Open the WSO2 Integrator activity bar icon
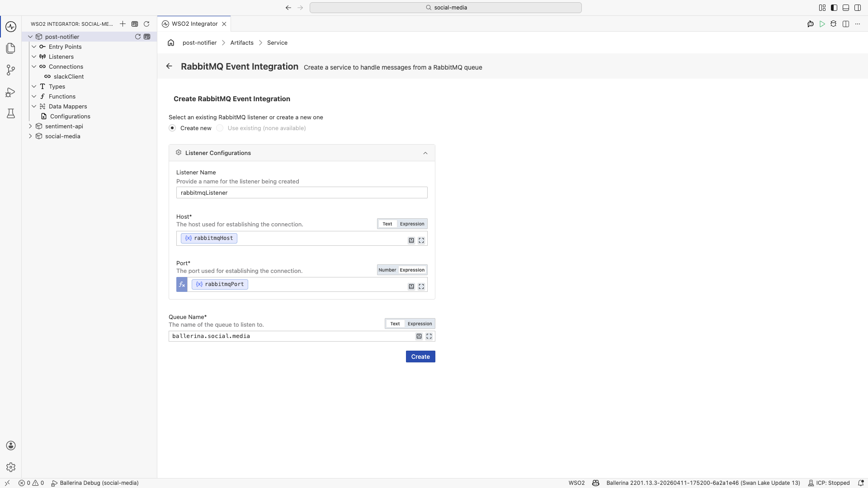This screenshot has width=868, height=488. [11, 27]
